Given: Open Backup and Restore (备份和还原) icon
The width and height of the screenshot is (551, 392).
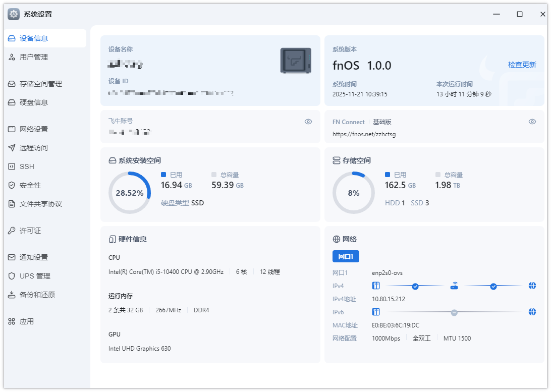Looking at the screenshot, I should click(12, 295).
